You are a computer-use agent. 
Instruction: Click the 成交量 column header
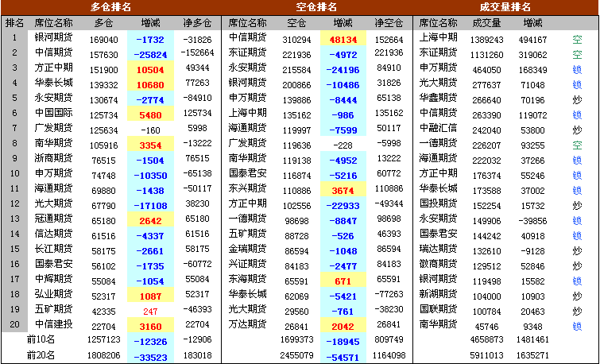[486, 23]
